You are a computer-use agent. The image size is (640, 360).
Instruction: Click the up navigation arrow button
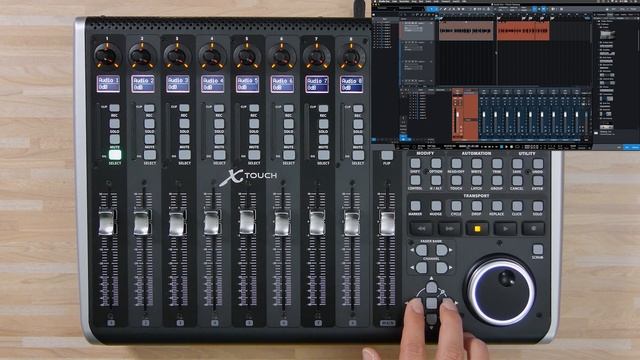[431, 287]
